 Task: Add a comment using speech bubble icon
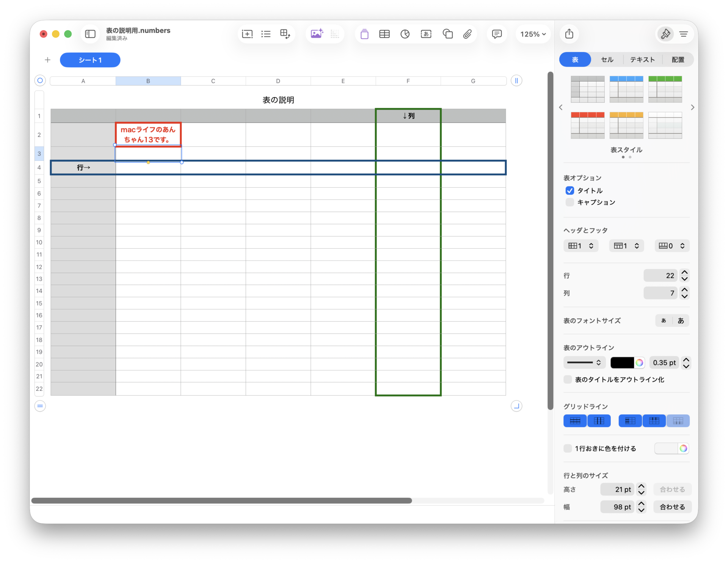(497, 34)
